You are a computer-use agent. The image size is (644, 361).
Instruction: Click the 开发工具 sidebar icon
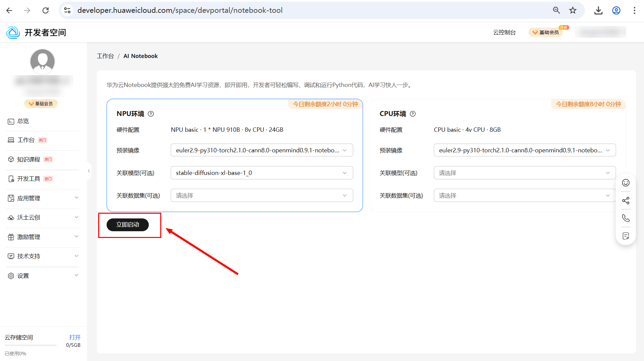pos(11,179)
